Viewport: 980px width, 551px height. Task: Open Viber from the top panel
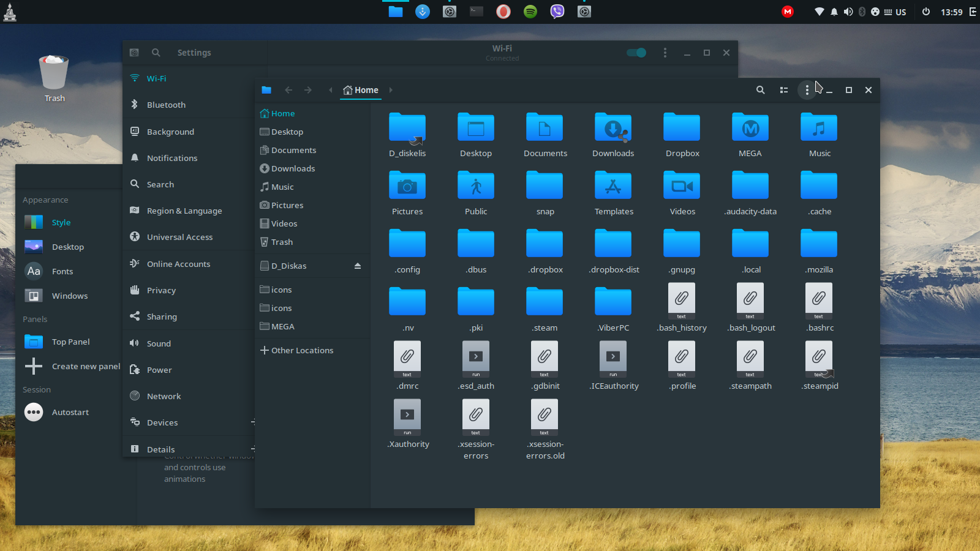(557, 12)
